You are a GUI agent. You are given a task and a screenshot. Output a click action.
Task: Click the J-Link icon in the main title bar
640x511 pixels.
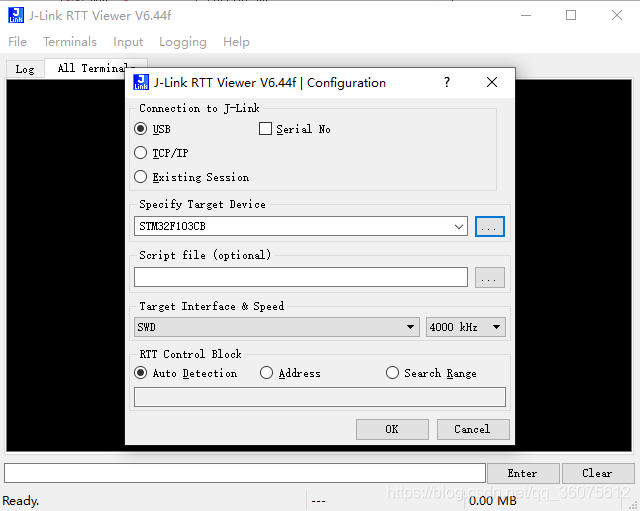[x=16, y=16]
